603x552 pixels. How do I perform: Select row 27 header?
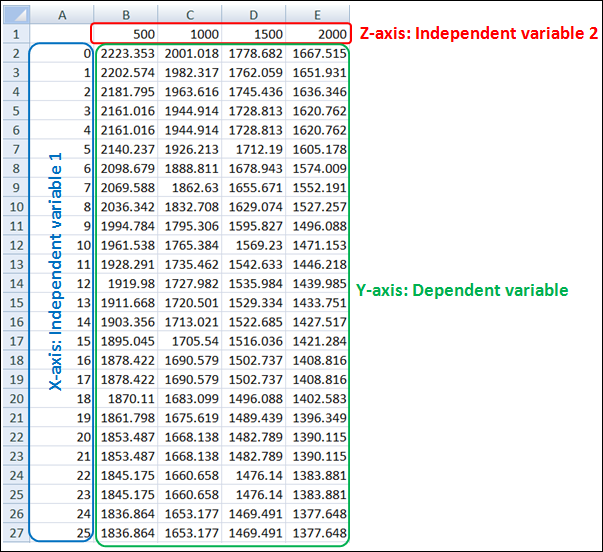(x=14, y=533)
